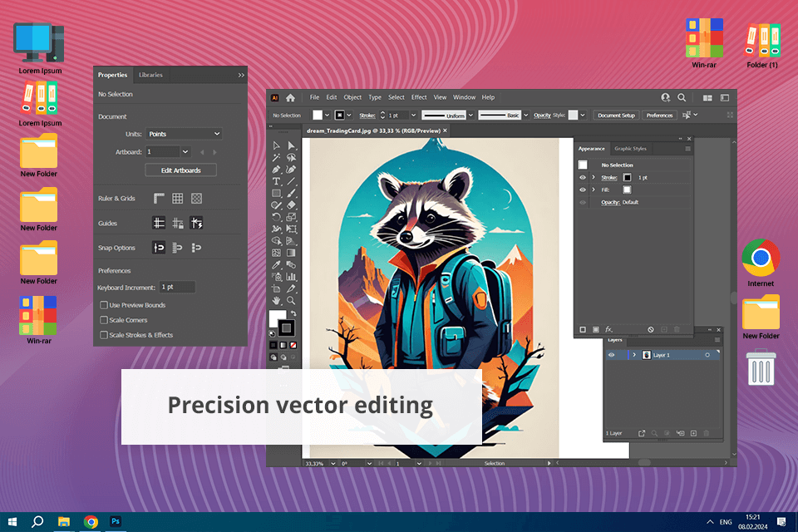Select the Blend tool

click(291, 264)
